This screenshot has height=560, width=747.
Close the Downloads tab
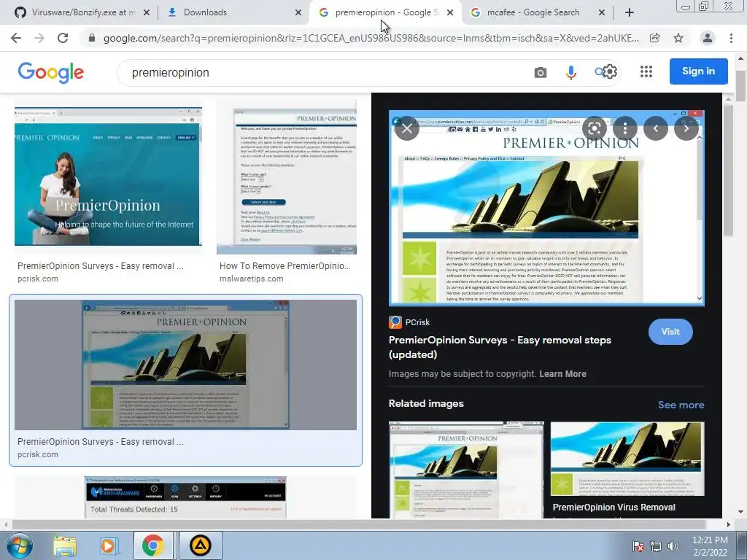298,12
